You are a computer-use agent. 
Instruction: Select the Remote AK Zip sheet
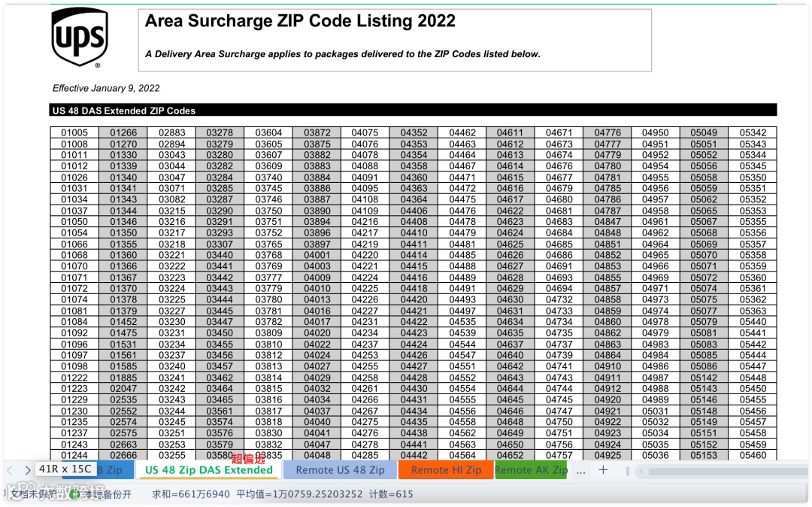[531, 469]
